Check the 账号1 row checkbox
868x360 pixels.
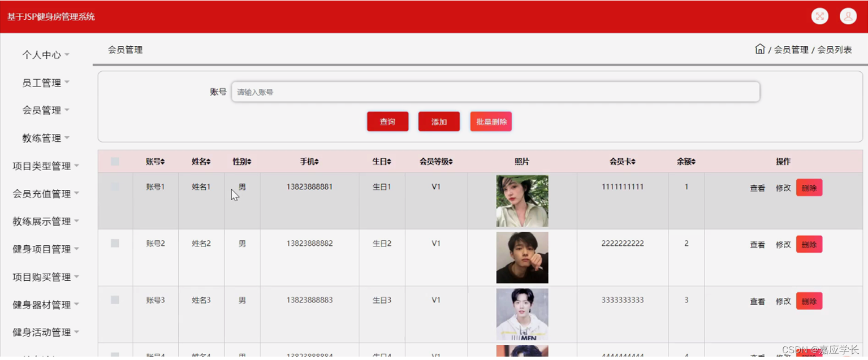[115, 186]
